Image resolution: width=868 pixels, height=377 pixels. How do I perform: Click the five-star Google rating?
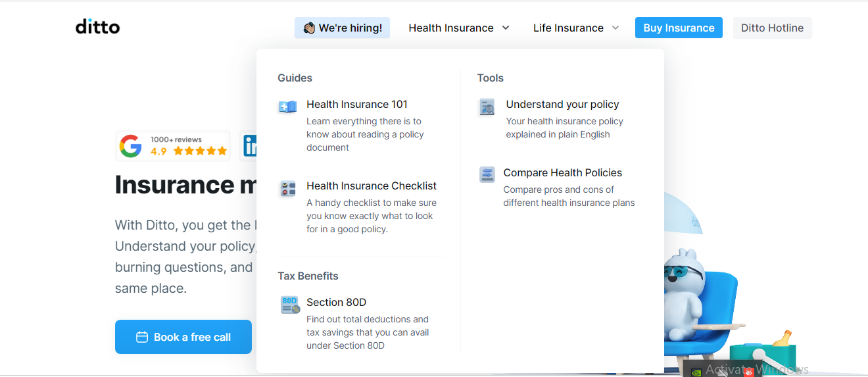point(201,151)
